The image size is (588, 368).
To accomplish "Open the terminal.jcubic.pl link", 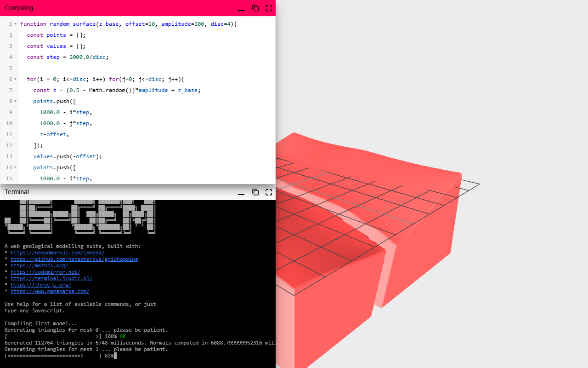I will 51,278.
